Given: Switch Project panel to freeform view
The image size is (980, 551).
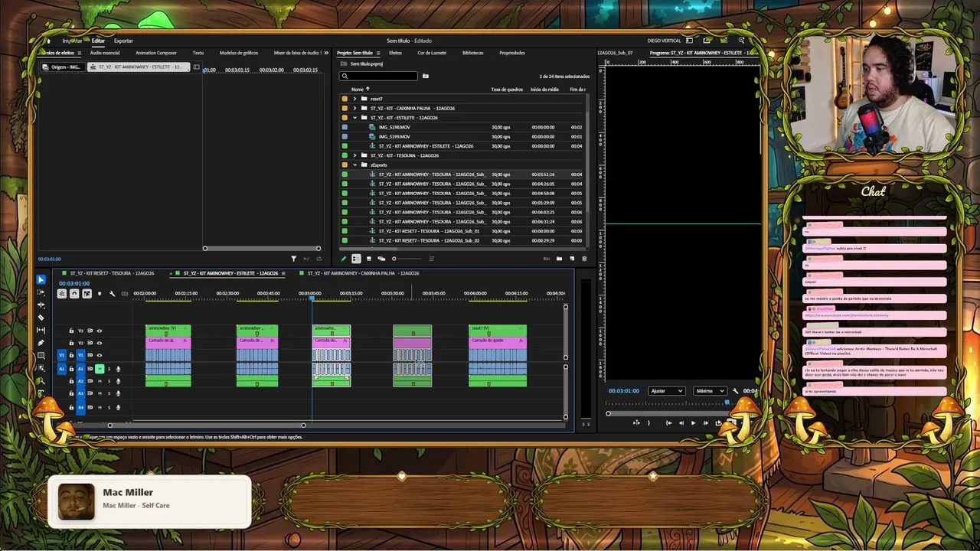Looking at the screenshot, I should coord(381,259).
